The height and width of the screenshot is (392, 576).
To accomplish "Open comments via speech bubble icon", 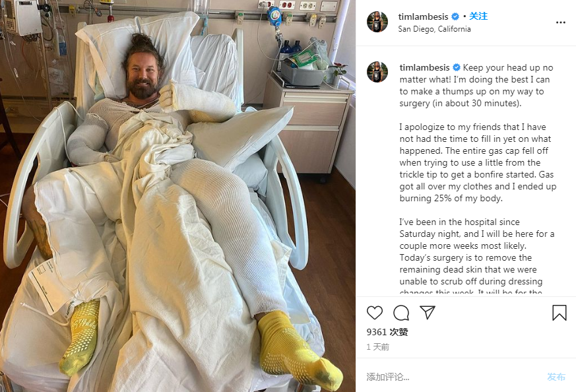I will click(x=401, y=313).
